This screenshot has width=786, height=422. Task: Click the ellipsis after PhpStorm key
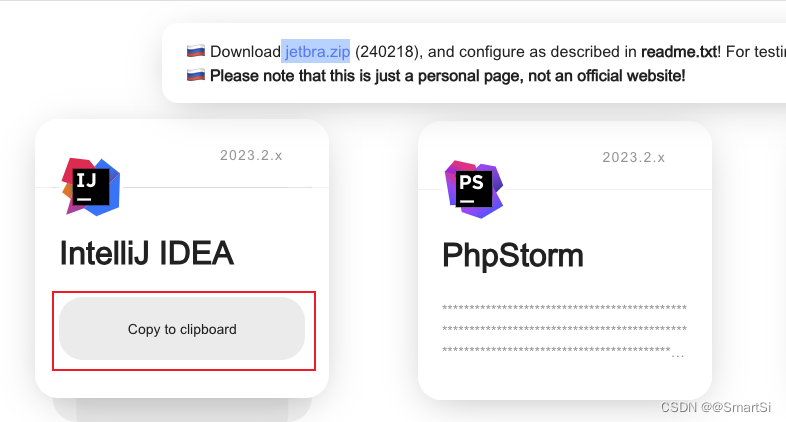pos(678,355)
